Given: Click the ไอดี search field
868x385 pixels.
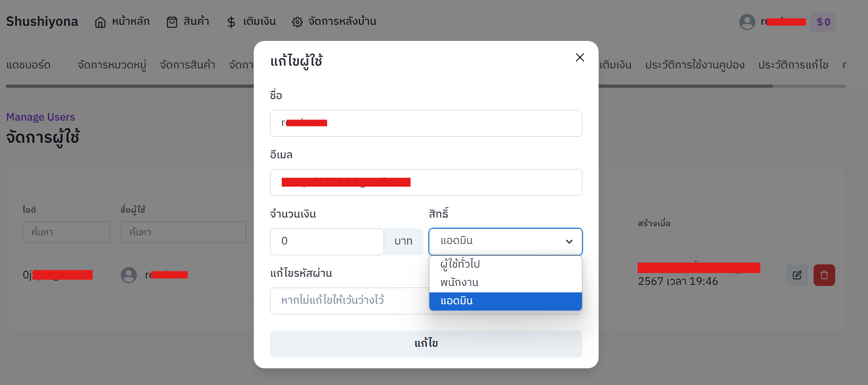Looking at the screenshot, I should point(66,232).
